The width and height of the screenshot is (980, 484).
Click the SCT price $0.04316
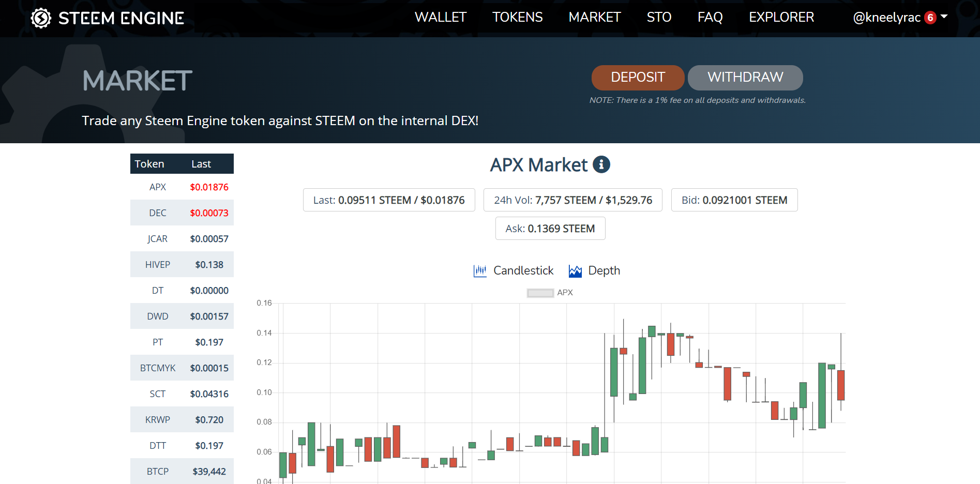[209, 394]
